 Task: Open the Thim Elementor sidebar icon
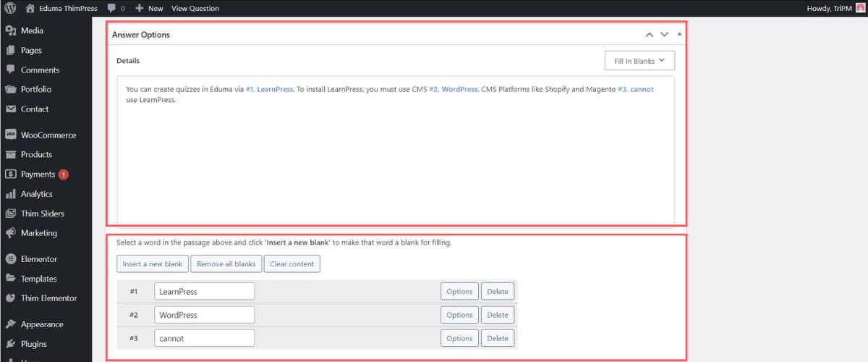(11, 298)
